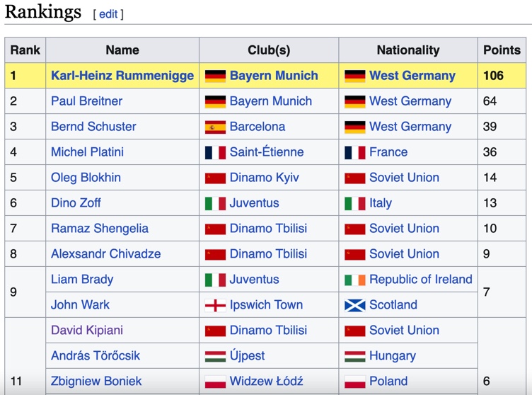532x395 pixels.
Task: Open the Paul Breitner link
Action: click(x=86, y=101)
